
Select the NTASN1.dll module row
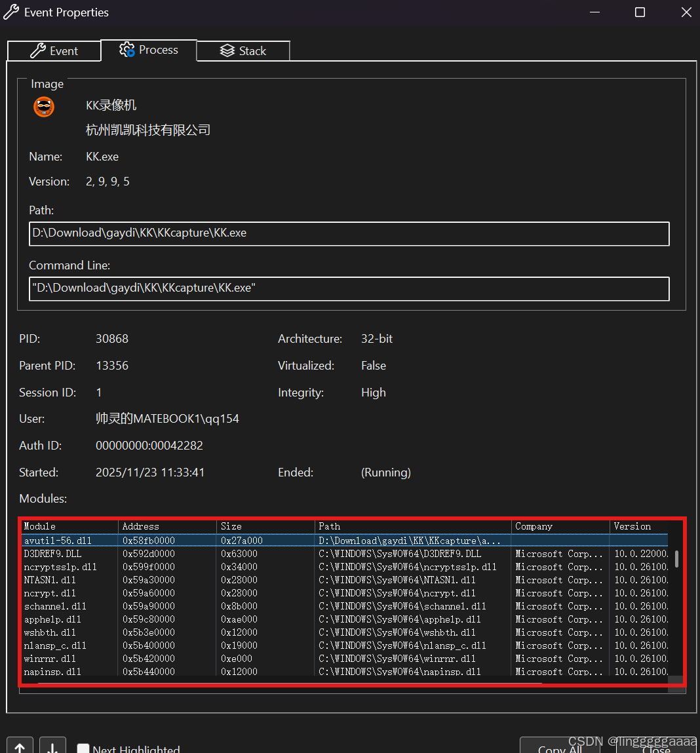[x=345, y=579]
